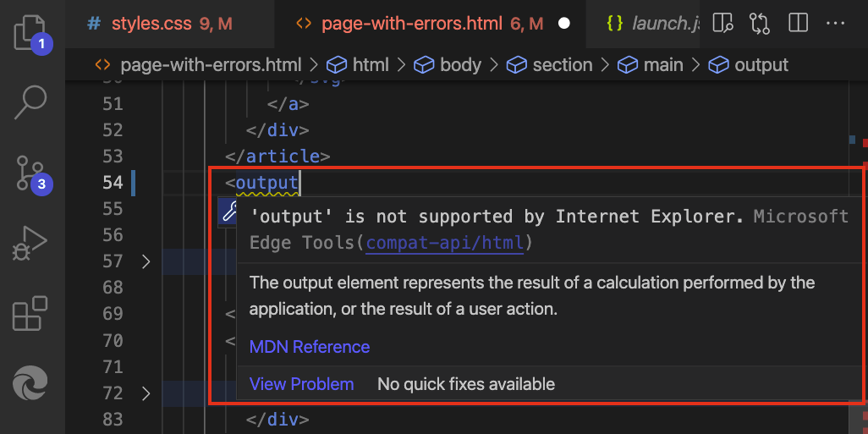Viewport: 868px width, 434px height.
Task: Open the Search view icon
Action: click(x=30, y=102)
